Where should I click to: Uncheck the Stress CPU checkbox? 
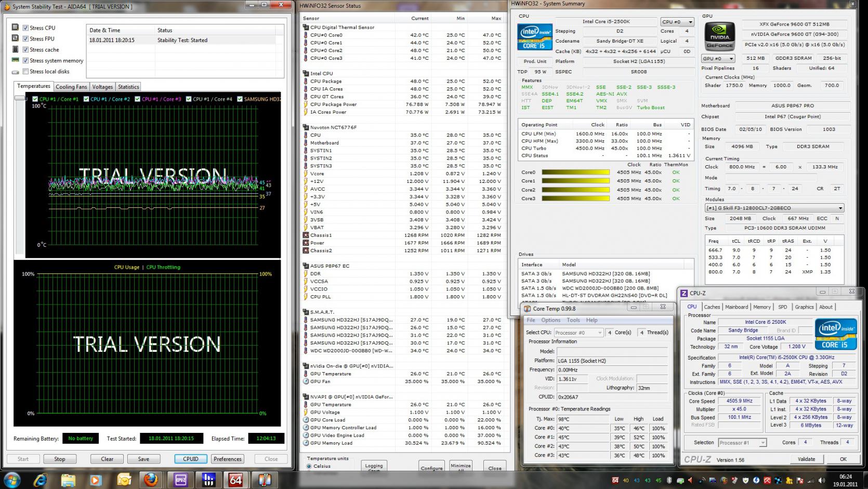click(x=25, y=28)
